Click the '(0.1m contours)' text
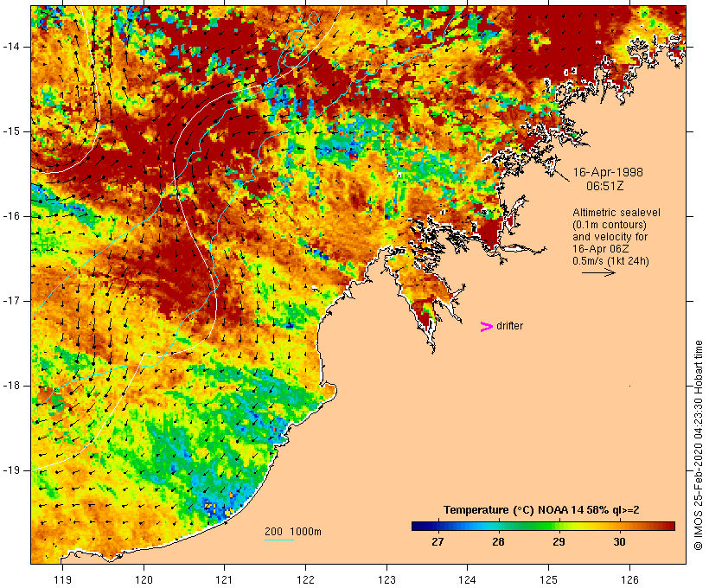 (610, 225)
